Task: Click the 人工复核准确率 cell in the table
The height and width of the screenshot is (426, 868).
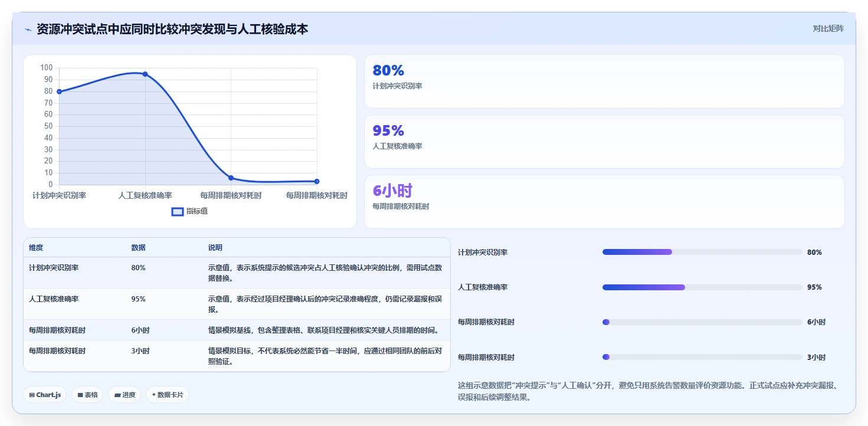Action: click(54, 299)
